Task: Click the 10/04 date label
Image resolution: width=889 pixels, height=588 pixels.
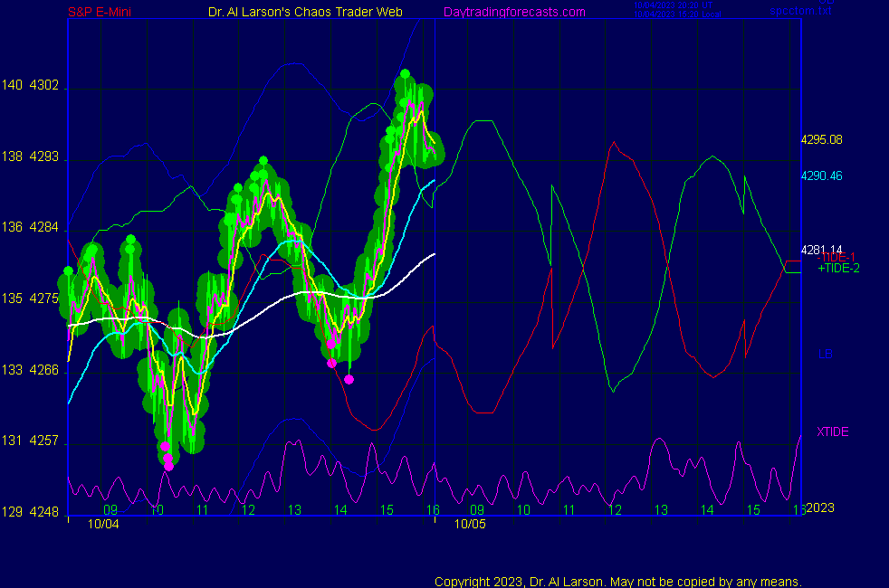Action: (102, 524)
